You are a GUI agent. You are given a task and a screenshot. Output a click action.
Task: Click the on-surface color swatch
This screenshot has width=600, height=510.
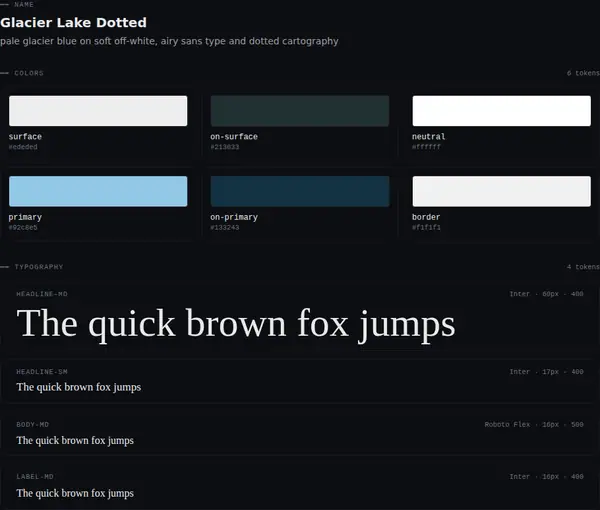300,111
